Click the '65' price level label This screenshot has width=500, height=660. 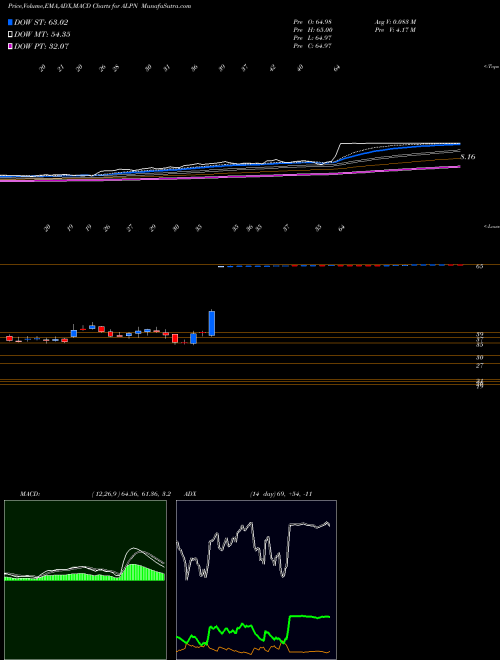point(479,266)
